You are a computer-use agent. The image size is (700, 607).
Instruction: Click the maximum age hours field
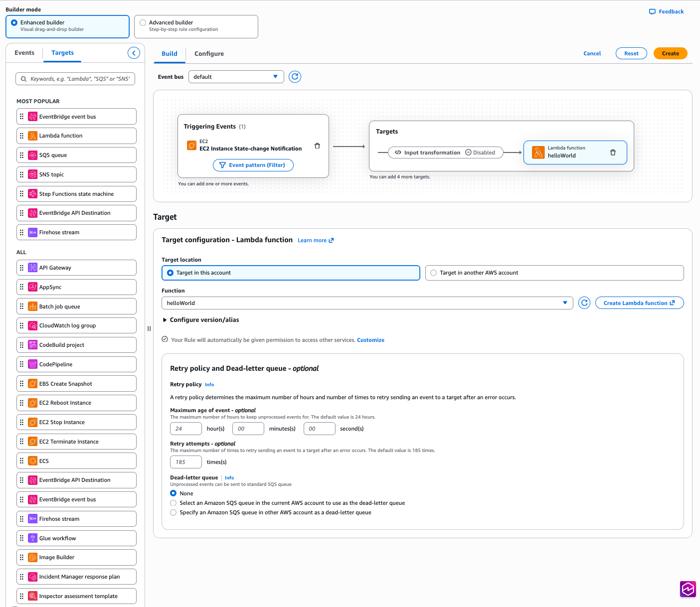186,429
